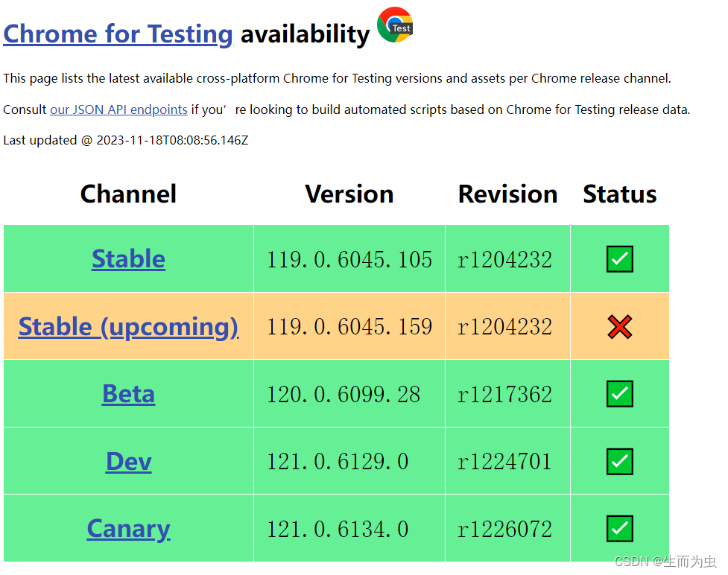Select version 120.0.6099.28 text
Viewport: 728px width, 575px height.
tap(344, 395)
